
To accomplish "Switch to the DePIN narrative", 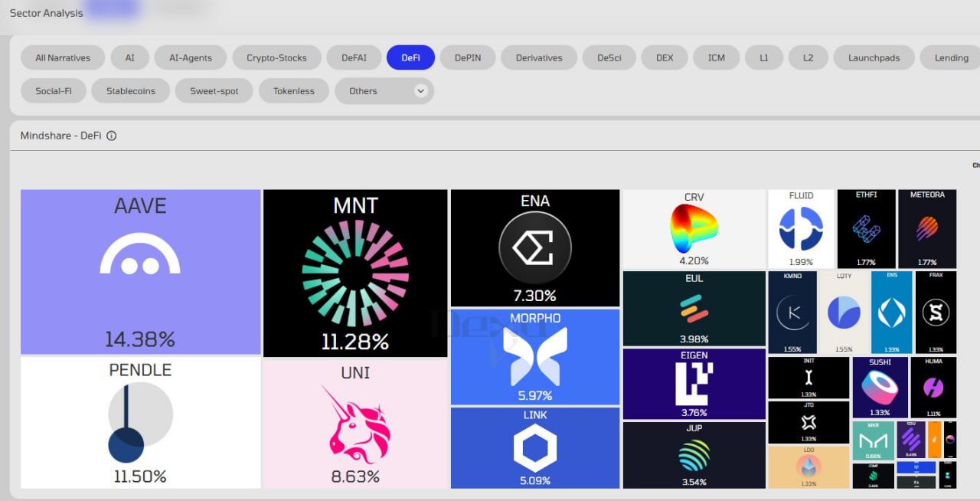I will (x=468, y=57).
